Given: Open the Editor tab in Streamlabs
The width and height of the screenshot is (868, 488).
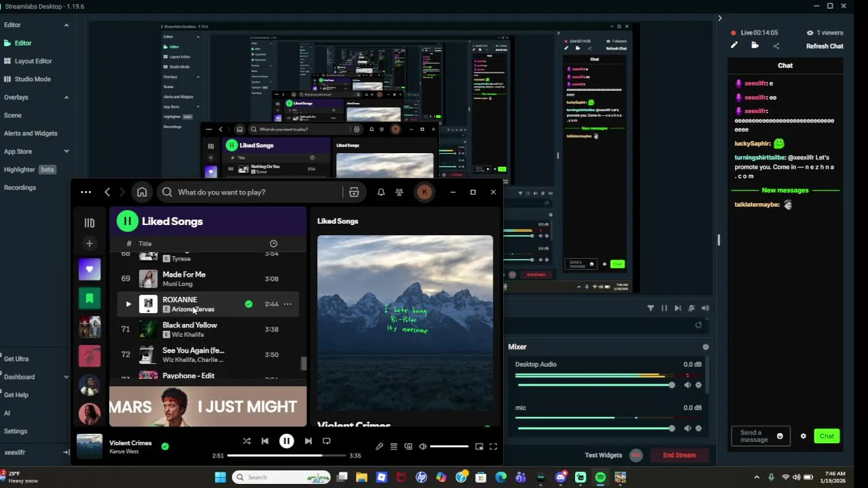Looking at the screenshot, I should point(23,43).
